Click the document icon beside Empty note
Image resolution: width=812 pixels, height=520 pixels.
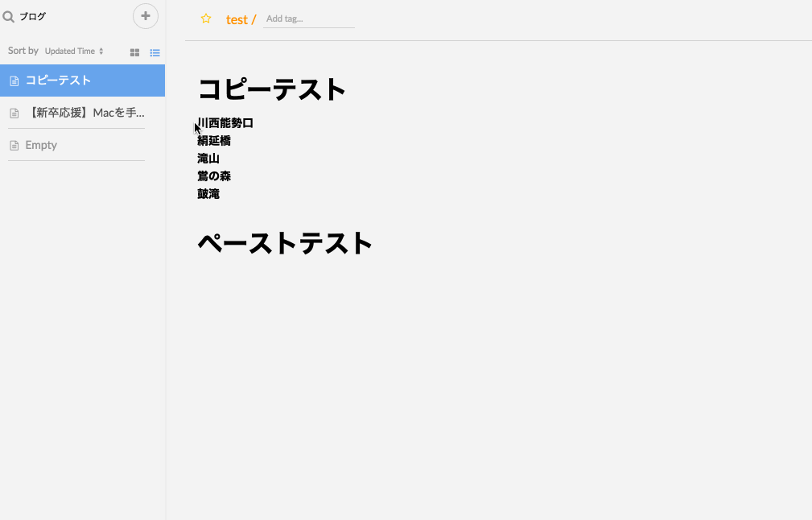[13, 144]
